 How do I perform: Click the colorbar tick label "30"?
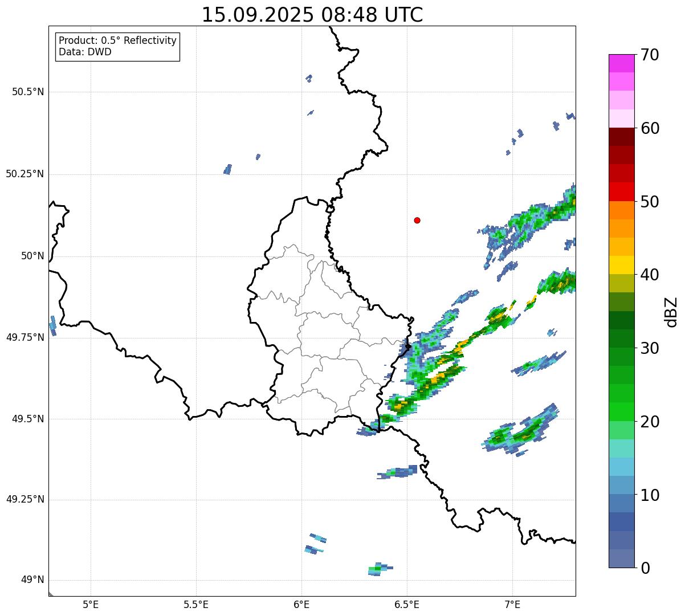click(650, 348)
